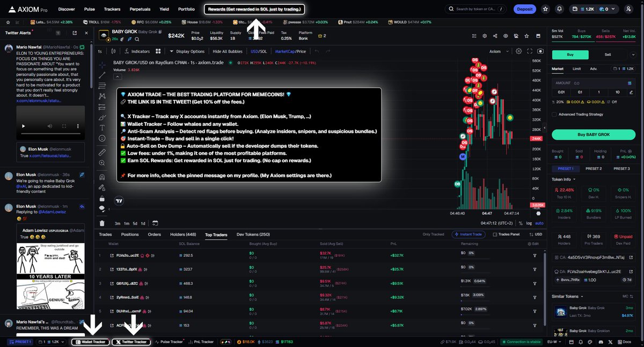Select the 1d chart range
The width and height of the screenshot is (644, 347).
pos(143,223)
